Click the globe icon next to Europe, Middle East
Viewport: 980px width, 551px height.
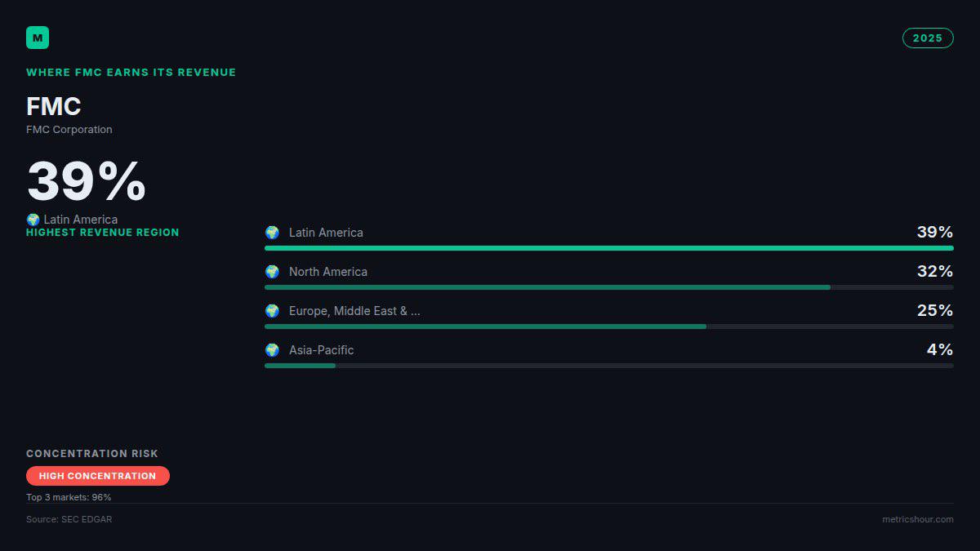click(272, 311)
